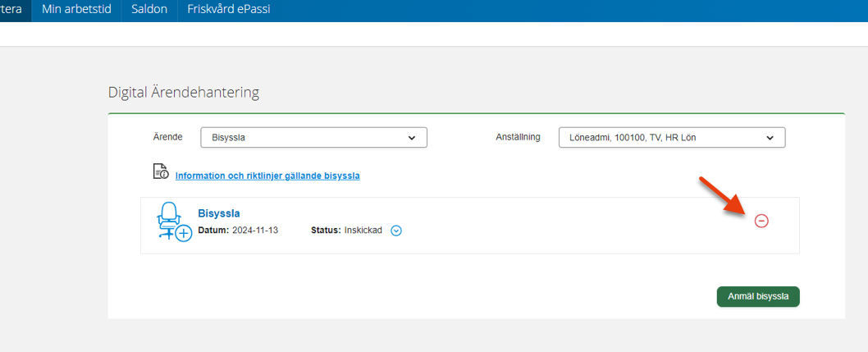
Task: Click the plus circle on chair icon
Action: pyautogui.click(x=183, y=234)
